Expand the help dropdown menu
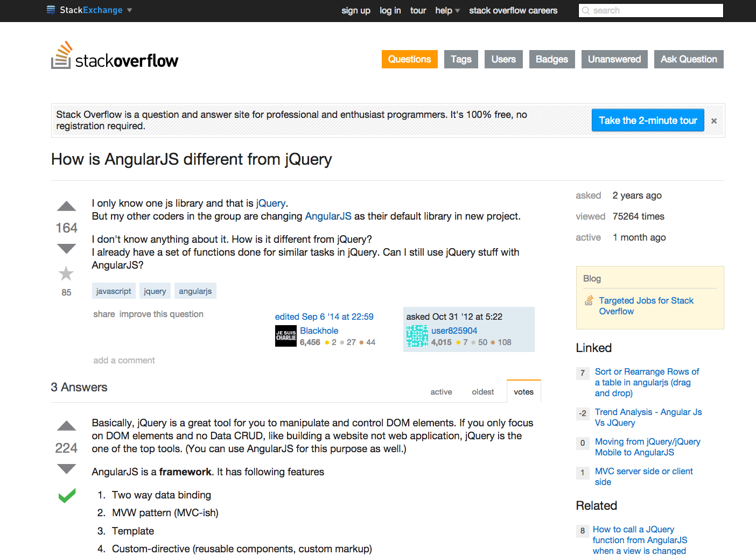 click(x=447, y=10)
